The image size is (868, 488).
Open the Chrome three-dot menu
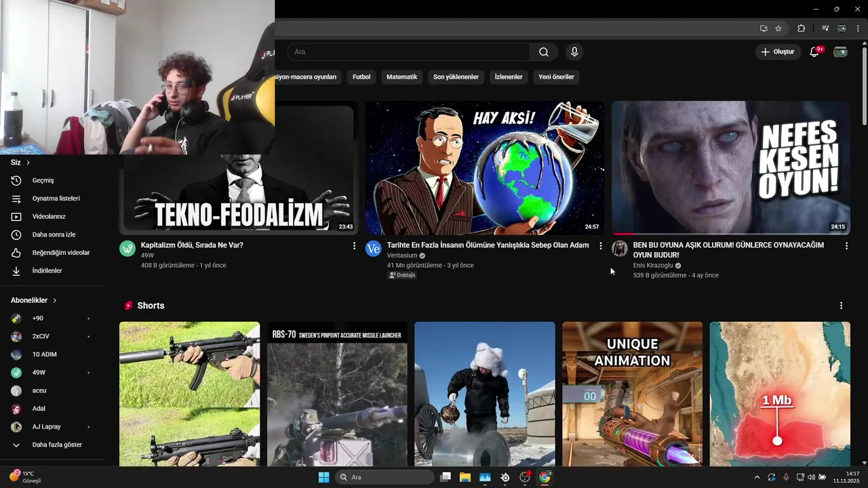(858, 28)
